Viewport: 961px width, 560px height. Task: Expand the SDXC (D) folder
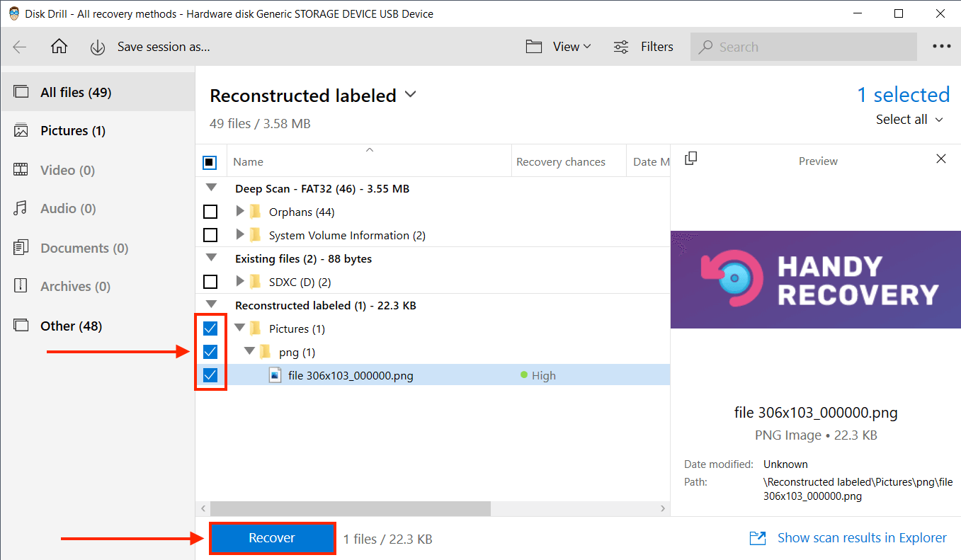pyautogui.click(x=240, y=281)
